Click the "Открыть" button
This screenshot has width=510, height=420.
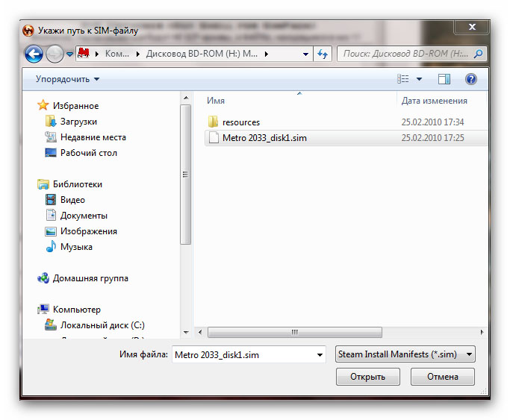[x=368, y=377]
